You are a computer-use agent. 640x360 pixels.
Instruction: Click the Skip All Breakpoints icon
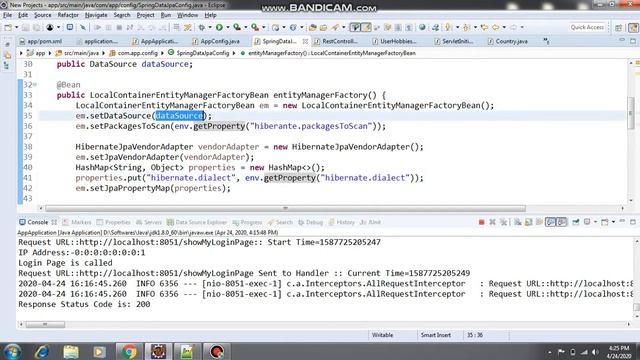click(x=83, y=27)
